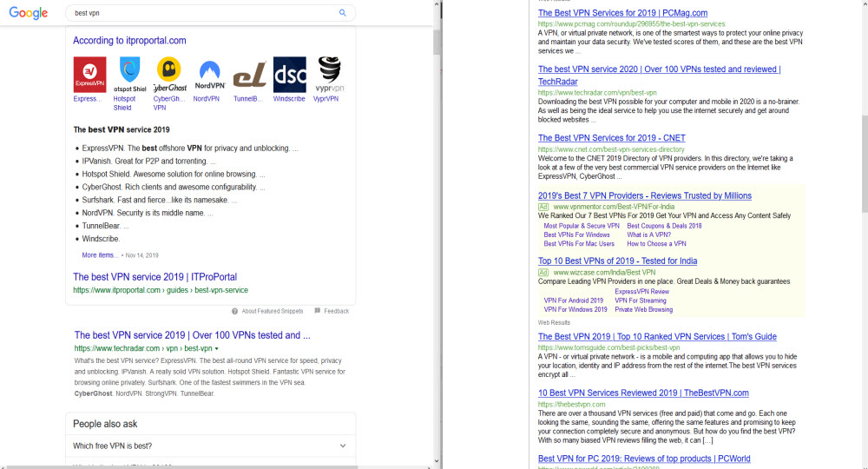Image resolution: width=868 pixels, height=469 pixels.
Task: Open Tom's Guide 'Best VPN 2019' result
Action: point(657,337)
